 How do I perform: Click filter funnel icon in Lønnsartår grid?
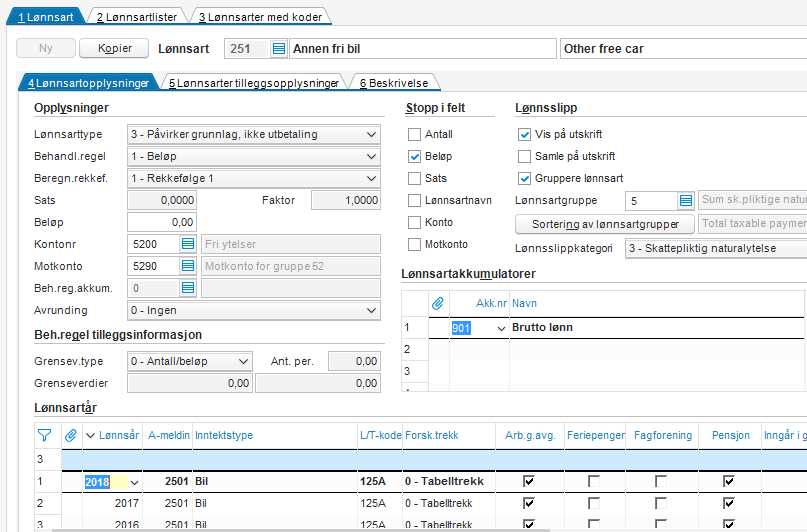pyautogui.click(x=44, y=435)
